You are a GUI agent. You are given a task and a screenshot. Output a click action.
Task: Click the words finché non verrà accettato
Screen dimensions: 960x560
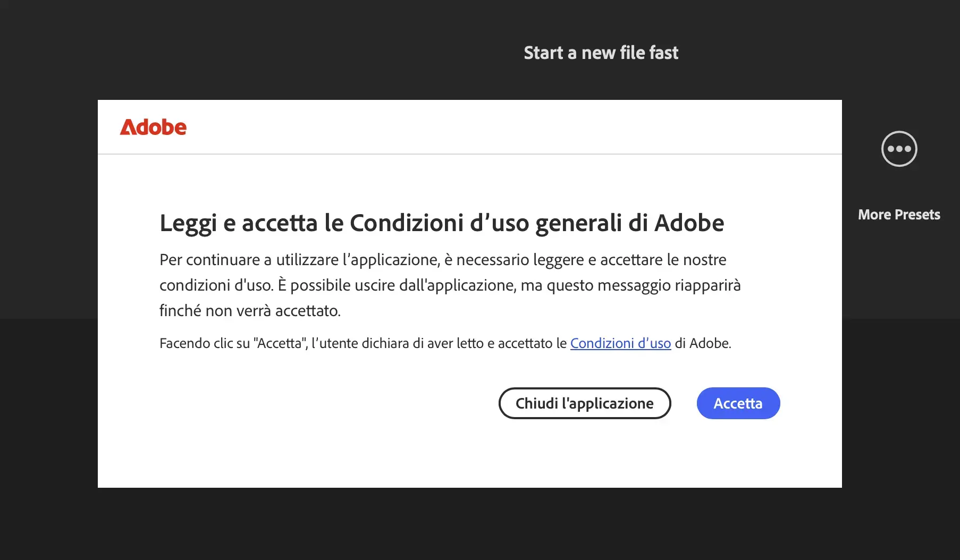tap(250, 311)
